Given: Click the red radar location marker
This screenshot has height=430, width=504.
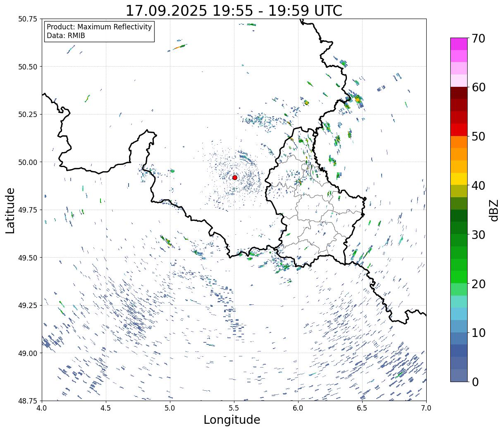Looking at the screenshot, I should click(234, 177).
